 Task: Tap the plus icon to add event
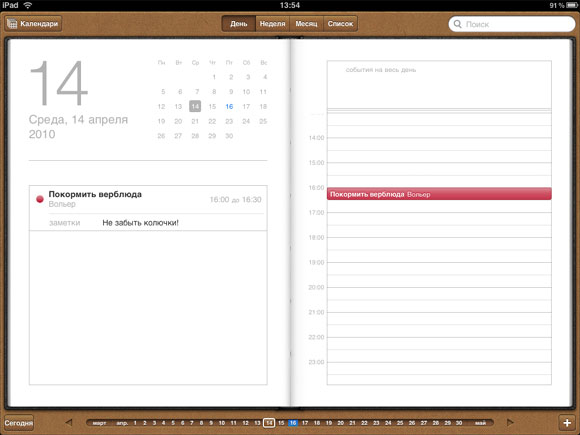coord(567,423)
